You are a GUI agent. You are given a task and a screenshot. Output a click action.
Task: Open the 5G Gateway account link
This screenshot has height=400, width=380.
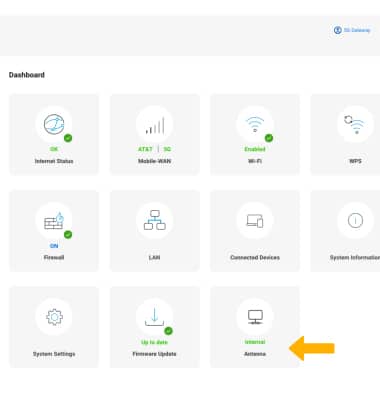tap(357, 30)
